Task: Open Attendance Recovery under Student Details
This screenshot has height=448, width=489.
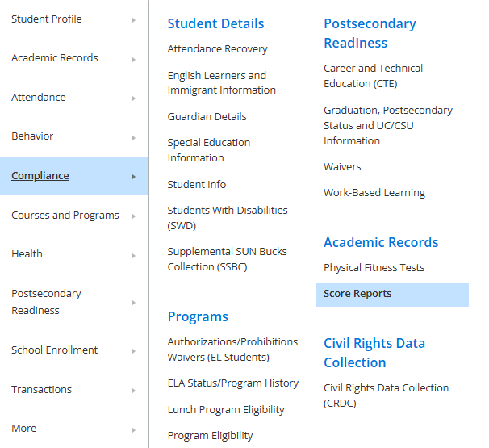Action: [217, 49]
